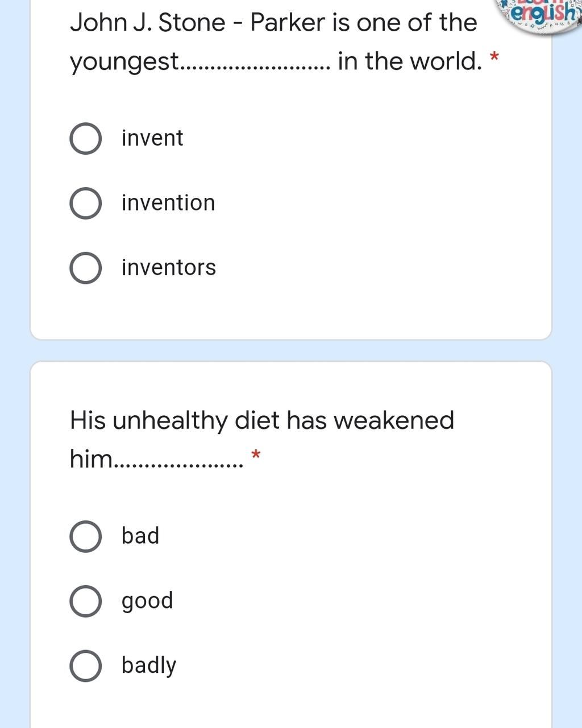Click the "inventors" option label text
Viewport: 582px width, 728px height.
(169, 268)
